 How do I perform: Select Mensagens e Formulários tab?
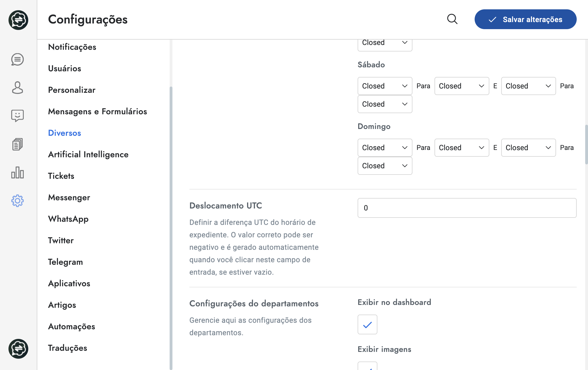click(98, 111)
